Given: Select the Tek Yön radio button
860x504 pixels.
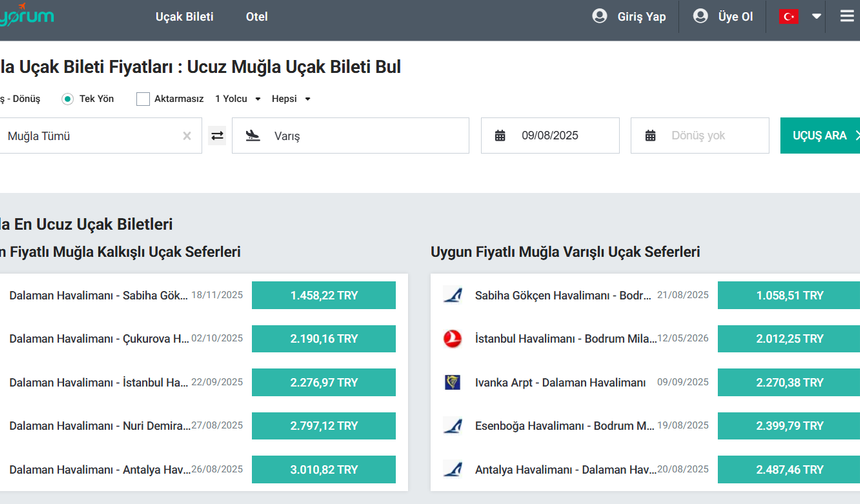Looking at the screenshot, I should [67, 99].
